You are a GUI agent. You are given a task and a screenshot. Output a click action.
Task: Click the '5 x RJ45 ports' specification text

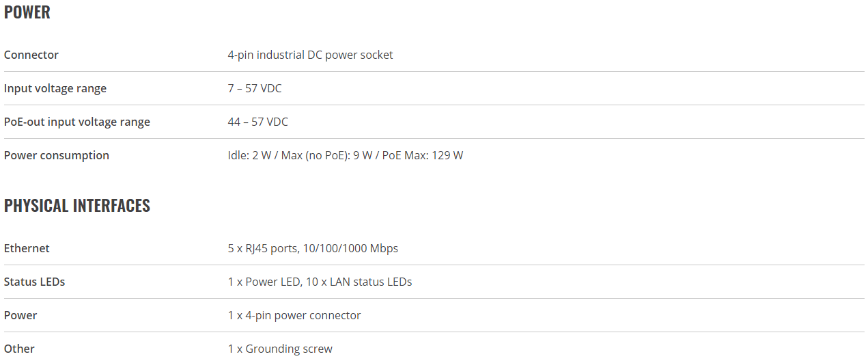(262, 248)
